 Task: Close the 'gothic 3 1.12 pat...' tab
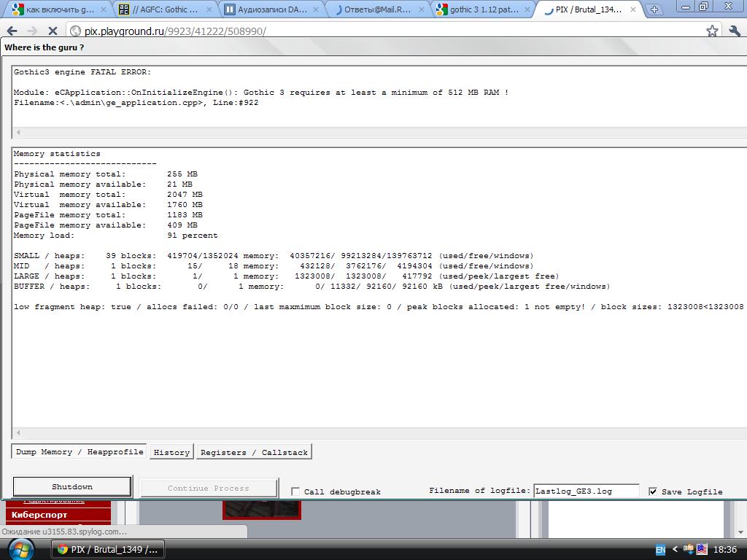click(527, 9)
